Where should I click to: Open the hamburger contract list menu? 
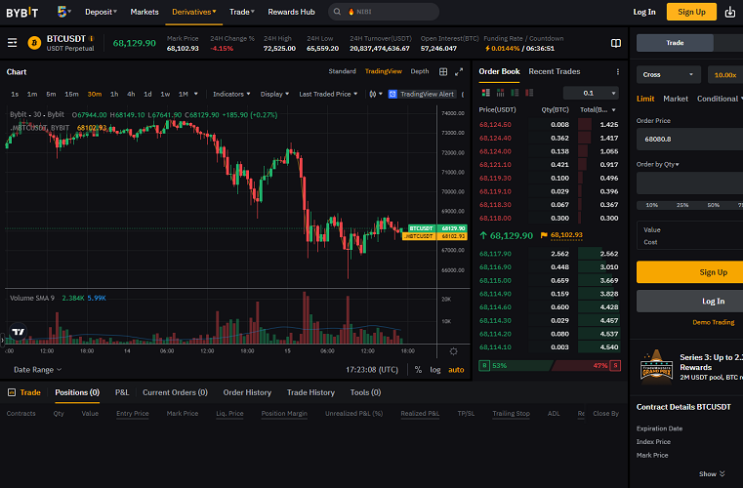(x=12, y=43)
